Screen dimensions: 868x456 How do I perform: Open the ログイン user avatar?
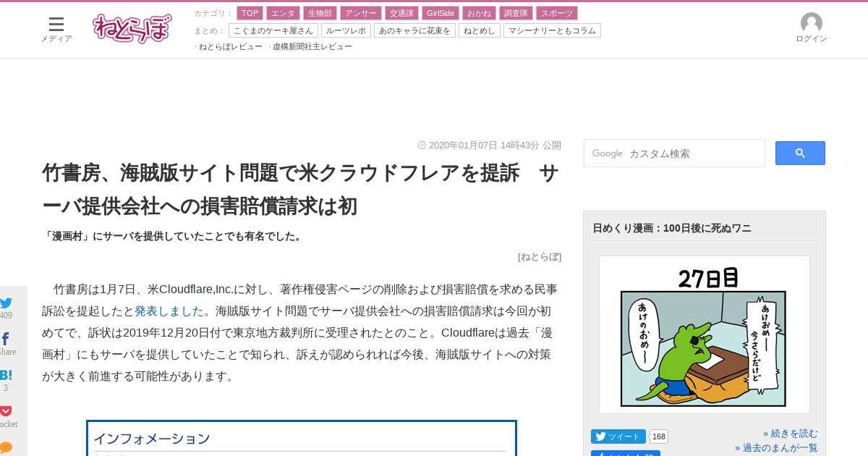click(x=811, y=28)
